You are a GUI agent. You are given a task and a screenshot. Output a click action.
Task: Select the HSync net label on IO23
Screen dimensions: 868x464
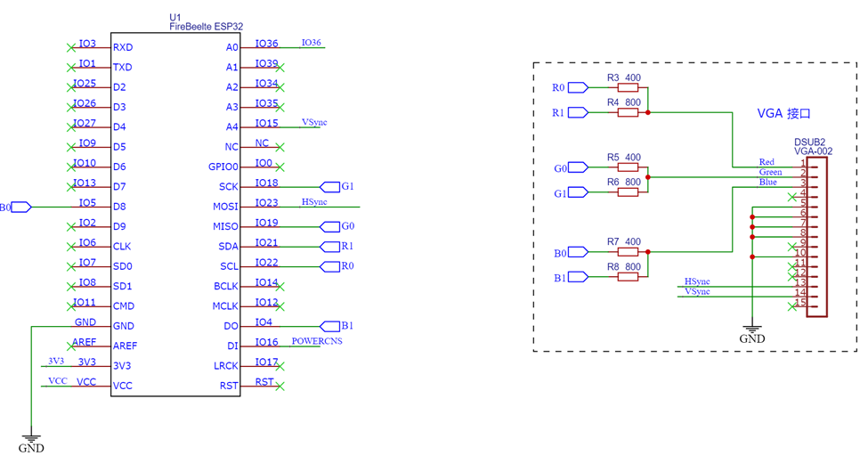click(314, 202)
